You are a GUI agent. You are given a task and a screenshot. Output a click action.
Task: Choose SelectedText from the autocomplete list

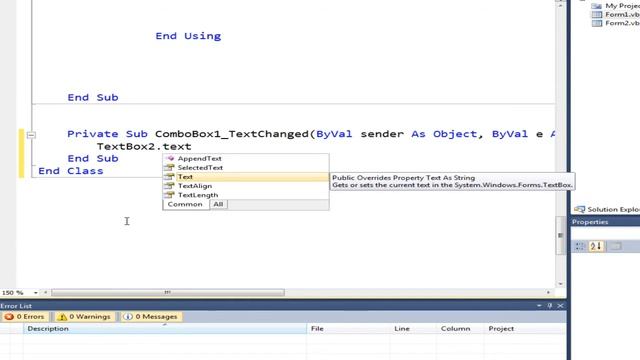(x=200, y=167)
